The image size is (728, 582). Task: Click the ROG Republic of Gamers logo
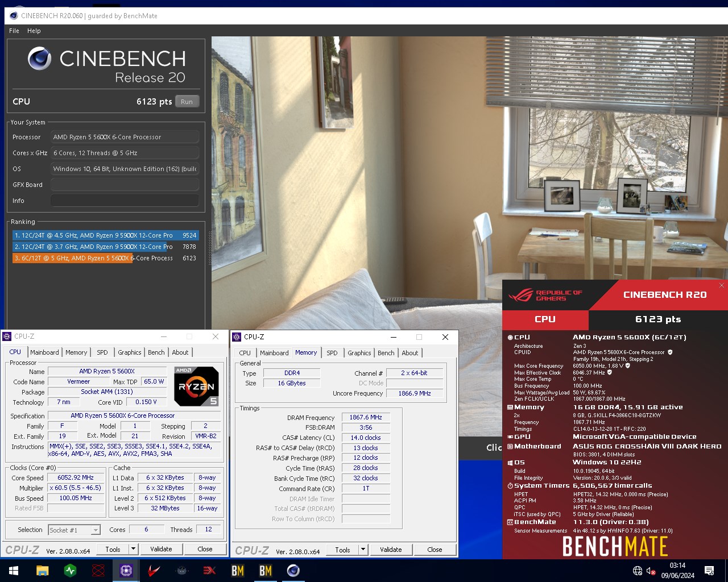coord(545,296)
